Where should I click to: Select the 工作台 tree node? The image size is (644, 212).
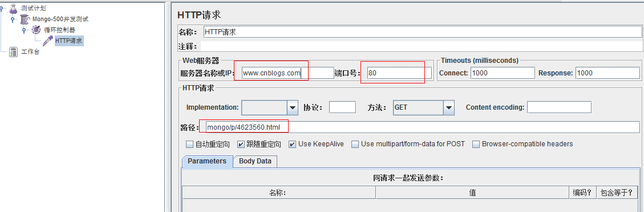[x=30, y=52]
